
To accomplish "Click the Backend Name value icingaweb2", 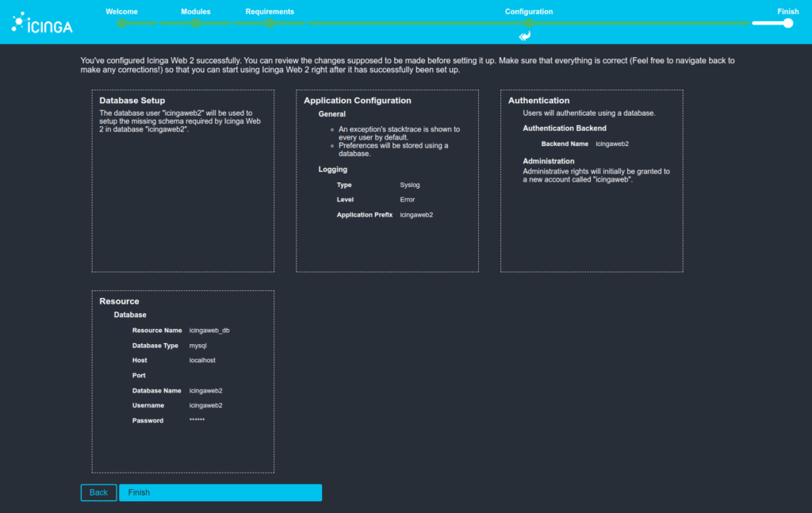I will [x=612, y=144].
